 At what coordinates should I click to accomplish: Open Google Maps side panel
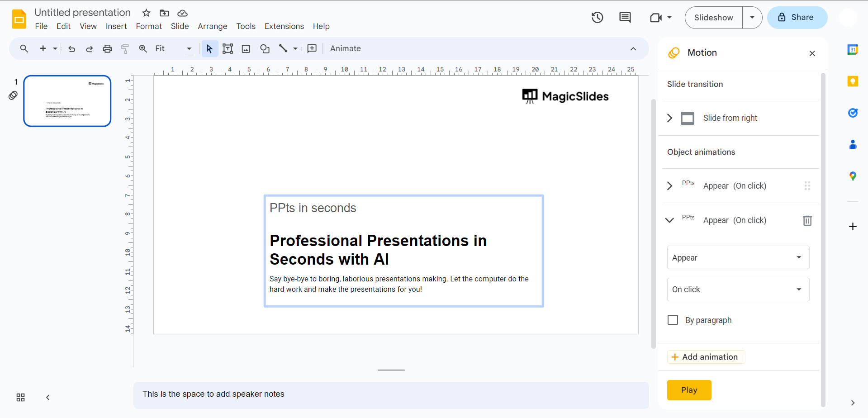click(853, 176)
